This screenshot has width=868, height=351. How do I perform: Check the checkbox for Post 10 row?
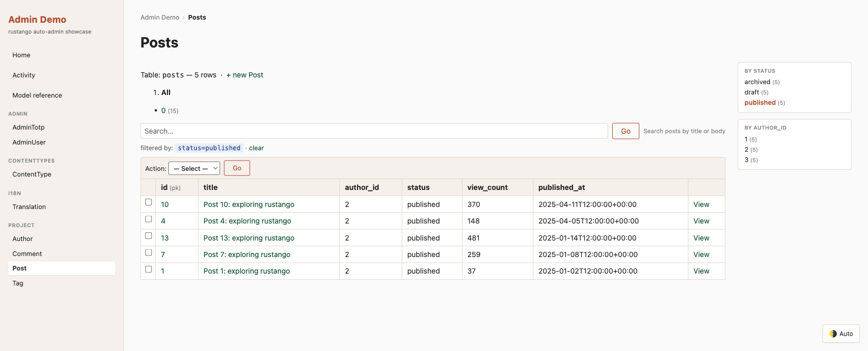[x=148, y=202]
